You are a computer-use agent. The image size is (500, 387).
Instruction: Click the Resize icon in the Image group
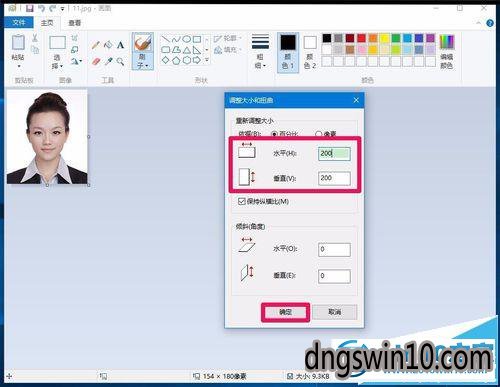coord(75,50)
